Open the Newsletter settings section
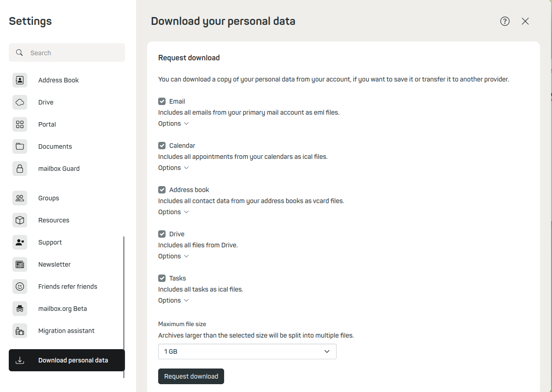Screen dimensions: 552x392 [x=54, y=264]
